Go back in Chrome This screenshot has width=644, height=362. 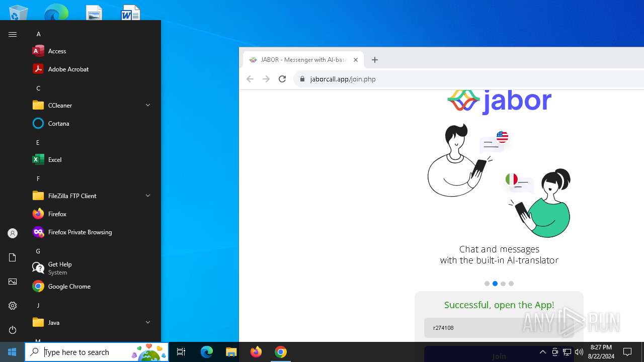point(250,79)
